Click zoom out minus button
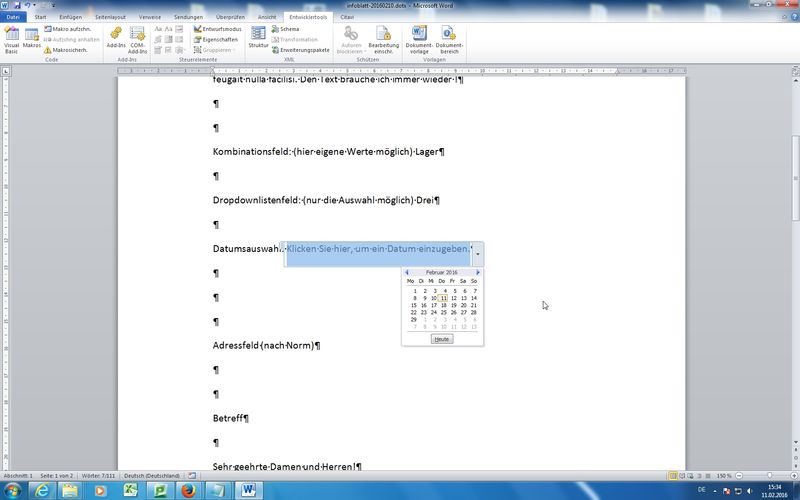The height and width of the screenshot is (500, 800). pos(738,476)
